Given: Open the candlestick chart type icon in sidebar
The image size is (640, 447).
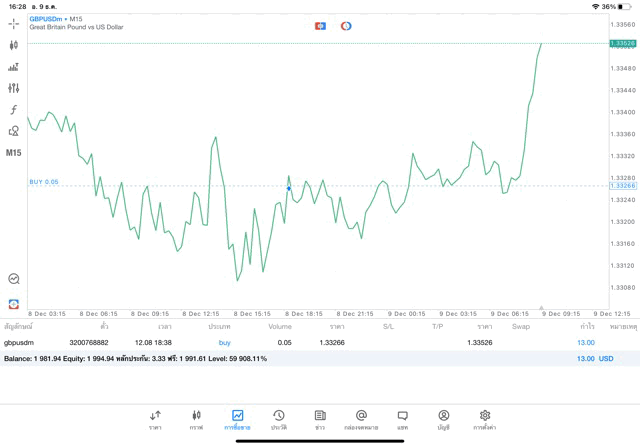Looking at the screenshot, I should click(x=14, y=45).
